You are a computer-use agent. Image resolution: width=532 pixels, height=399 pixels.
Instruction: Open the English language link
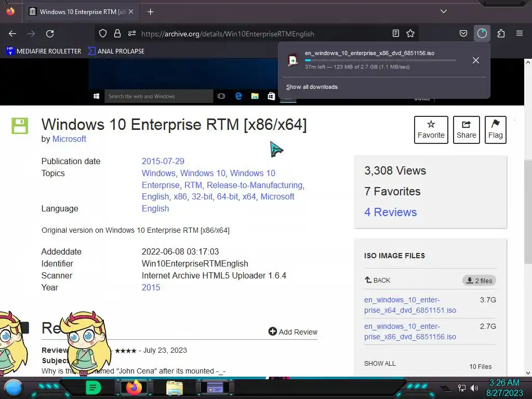pyautogui.click(x=155, y=209)
